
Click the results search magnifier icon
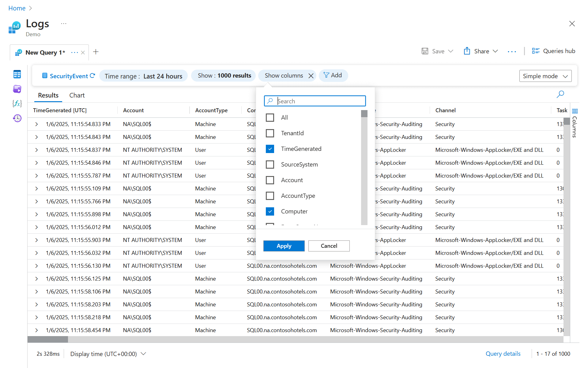(x=560, y=94)
